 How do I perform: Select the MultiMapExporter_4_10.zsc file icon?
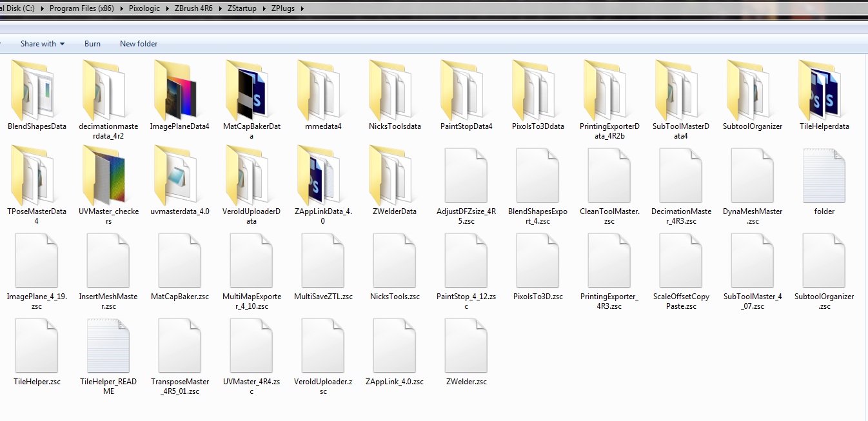coord(252,260)
